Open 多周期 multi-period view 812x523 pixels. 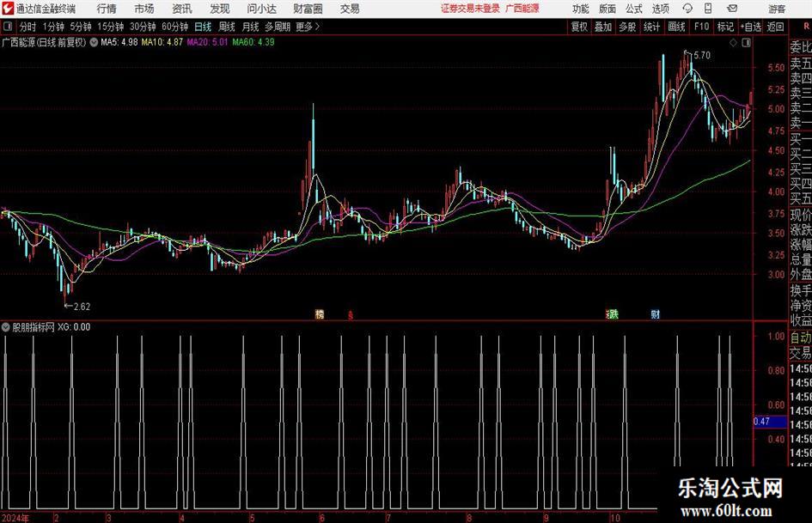278,27
